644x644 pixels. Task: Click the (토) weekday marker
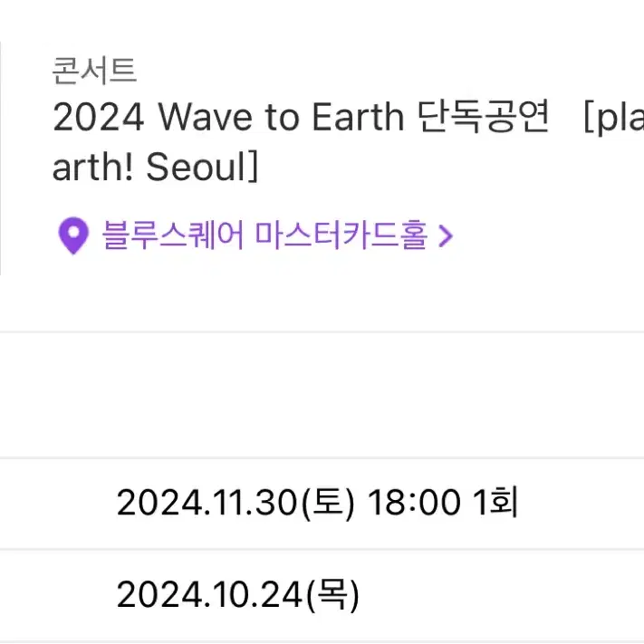coord(327,503)
